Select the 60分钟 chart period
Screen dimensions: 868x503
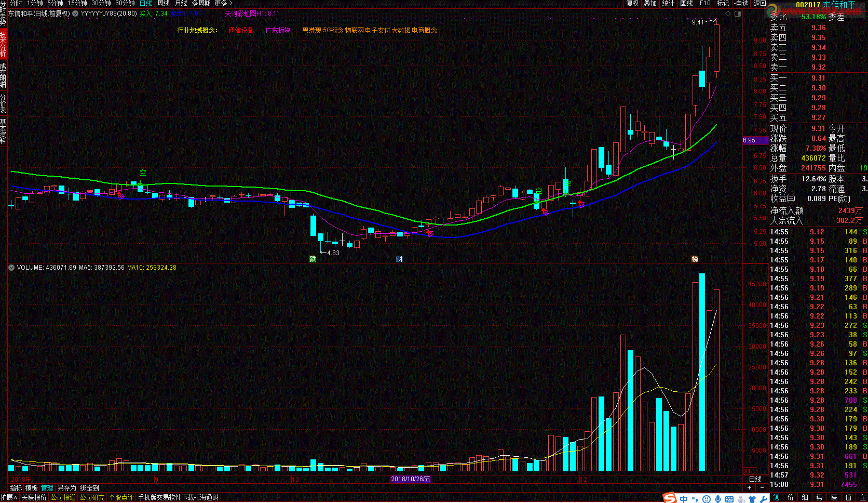pyautogui.click(x=125, y=3)
